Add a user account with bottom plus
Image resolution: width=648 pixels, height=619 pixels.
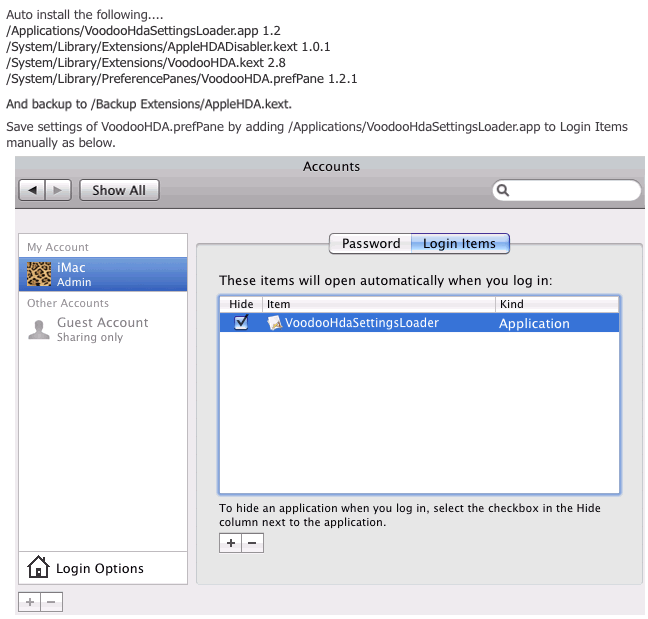click(30, 602)
